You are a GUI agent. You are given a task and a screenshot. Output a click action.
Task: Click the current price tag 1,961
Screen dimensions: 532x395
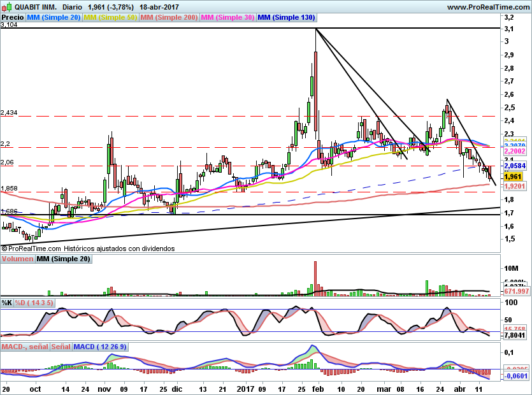513,176
